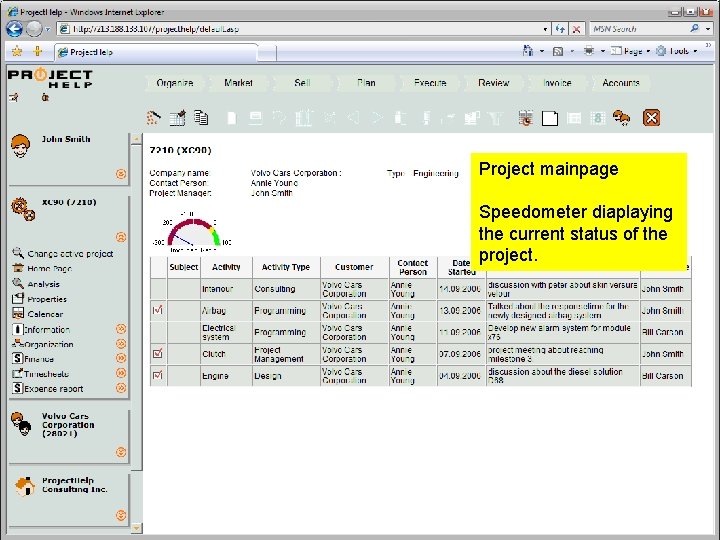The height and width of the screenshot is (540, 720).
Task: Click the IE Print toolbar icon
Action: [x=589, y=51]
